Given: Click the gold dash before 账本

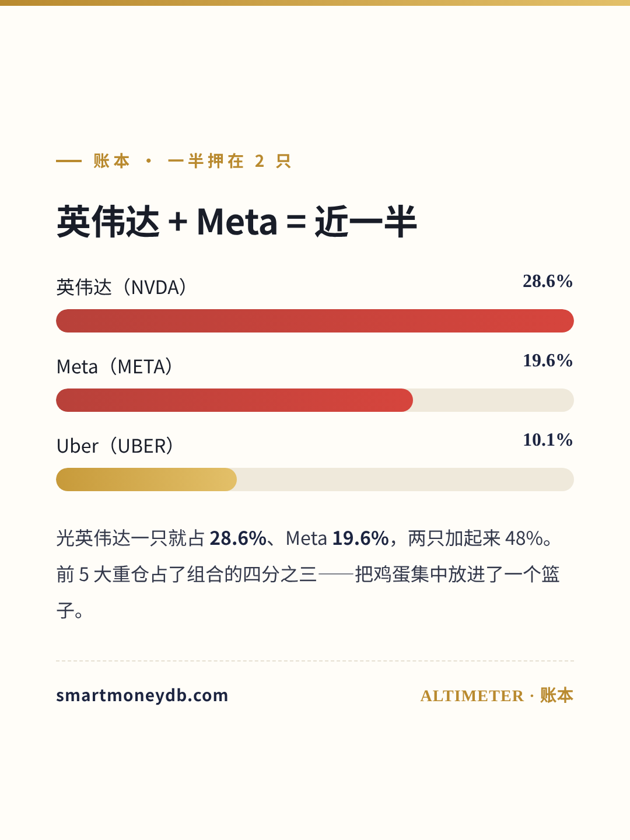Looking at the screenshot, I should click(69, 161).
